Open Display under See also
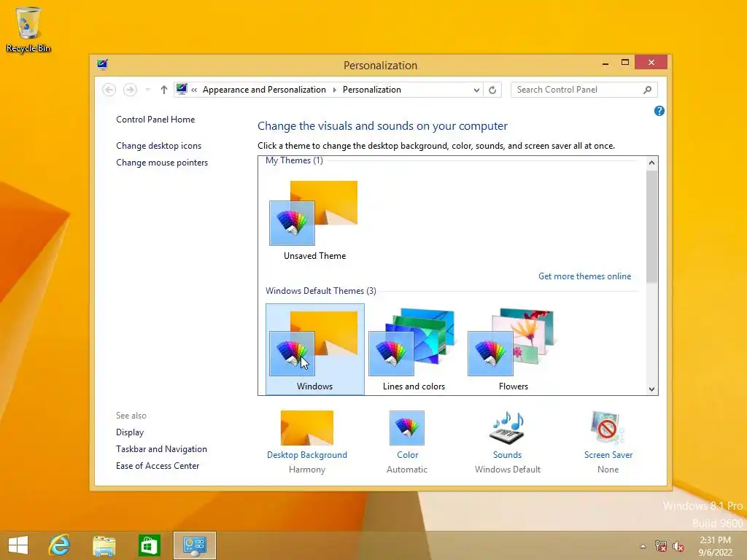Screen dimensions: 747x560 pyautogui.click(x=130, y=432)
